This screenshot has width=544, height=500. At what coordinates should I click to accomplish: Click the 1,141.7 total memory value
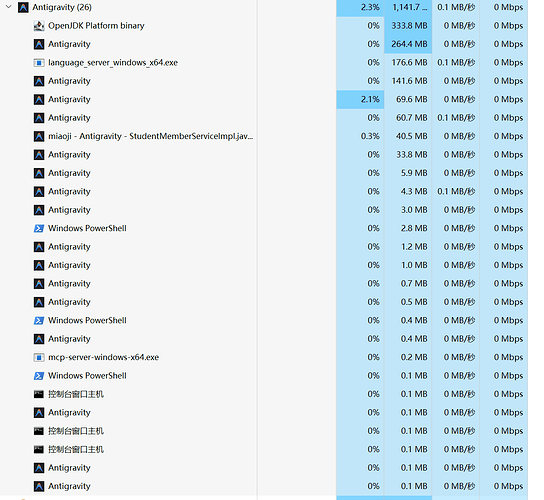(x=408, y=7)
